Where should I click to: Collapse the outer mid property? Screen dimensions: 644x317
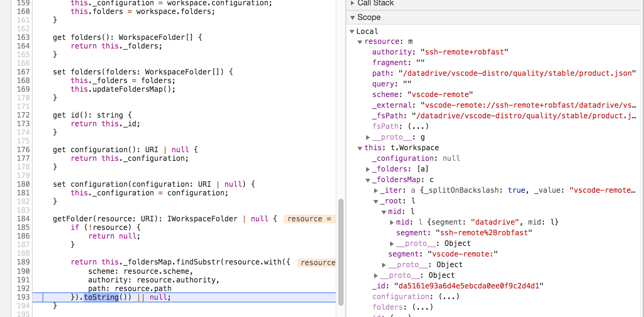coord(384,211)
